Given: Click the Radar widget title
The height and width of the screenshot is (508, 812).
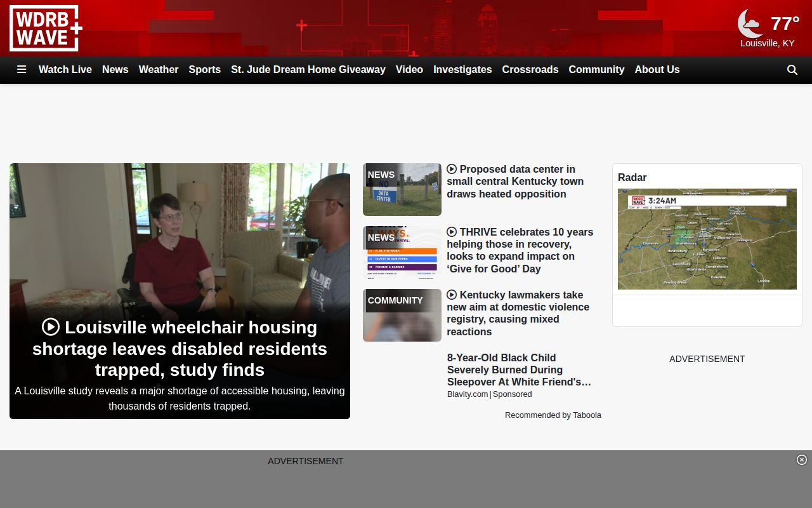Looking at the screenshot, I should click(632, 177).
